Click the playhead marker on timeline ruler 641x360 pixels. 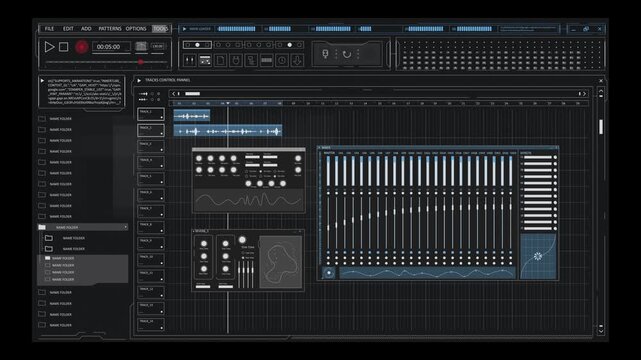click(228, 104)
